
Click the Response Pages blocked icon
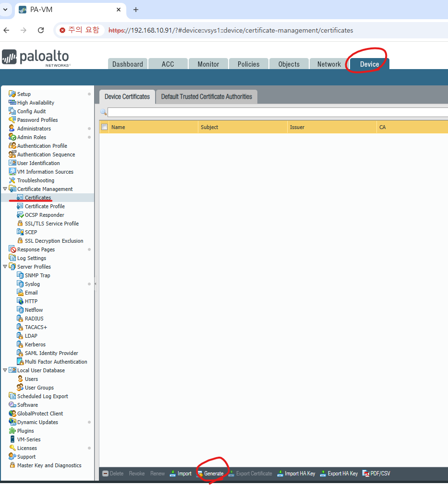(12, 249)
